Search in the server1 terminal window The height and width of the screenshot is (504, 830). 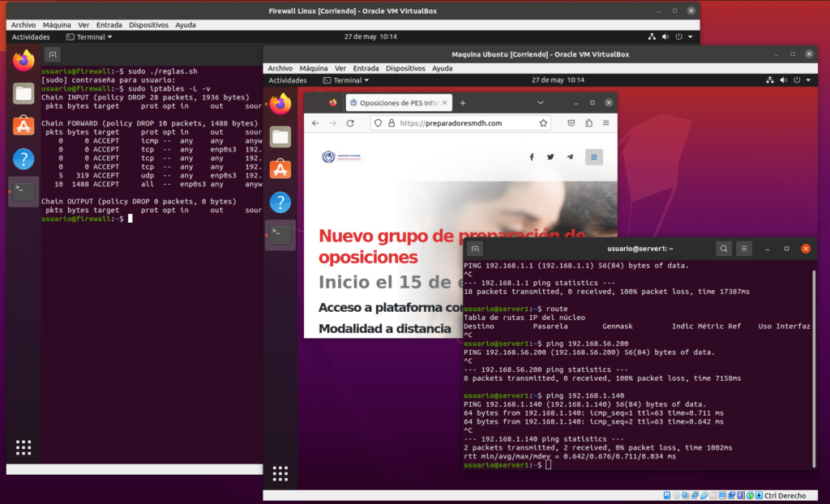click(x=724, y=248)
